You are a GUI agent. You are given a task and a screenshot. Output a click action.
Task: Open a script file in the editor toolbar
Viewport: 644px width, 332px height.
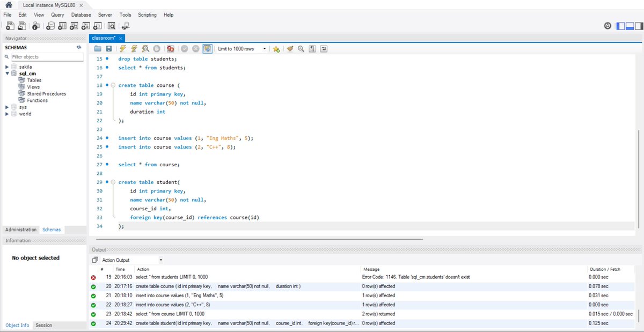[x=98, y=49]
